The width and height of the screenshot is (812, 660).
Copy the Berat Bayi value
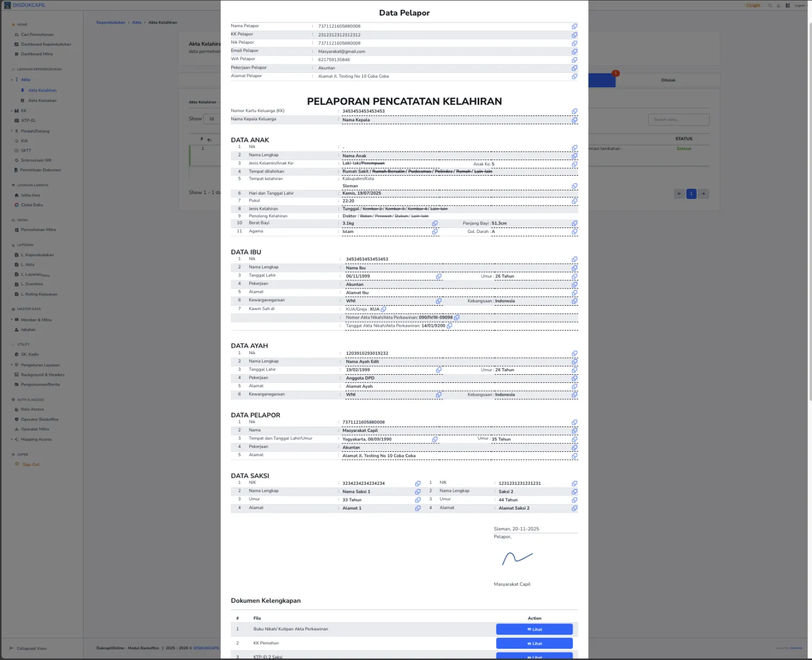tap(435, 223)
